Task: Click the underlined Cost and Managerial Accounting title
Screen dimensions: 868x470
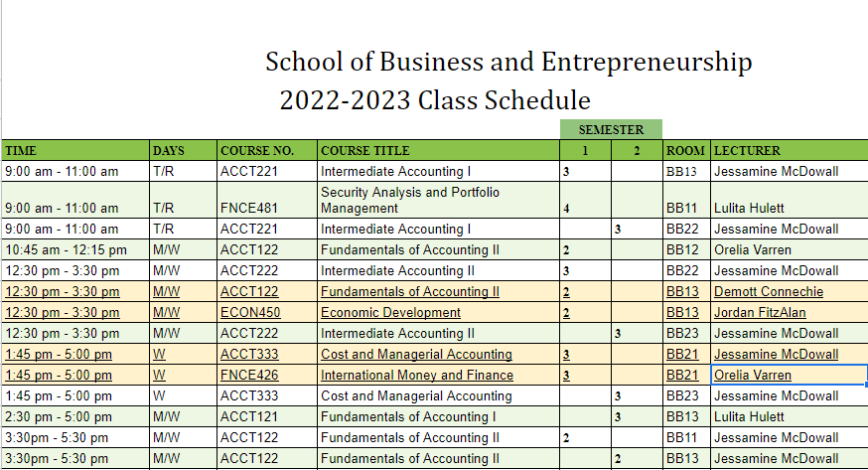Action: pyautogui.click(x=416, y=355)
